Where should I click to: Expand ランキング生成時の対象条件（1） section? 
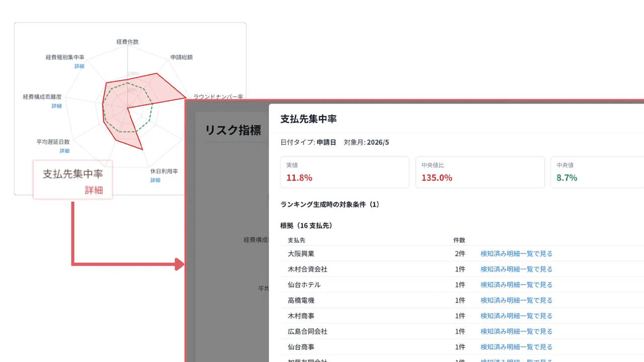coord(330,205)
